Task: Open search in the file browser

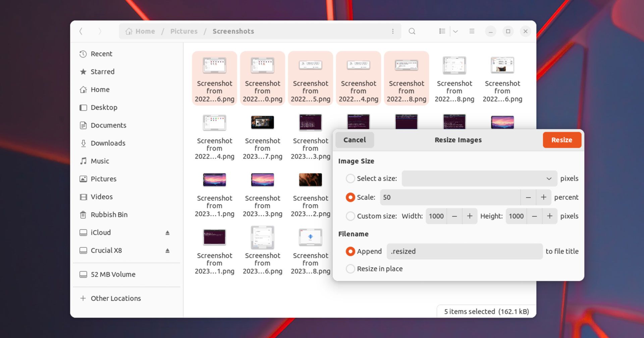Action: 412,31
